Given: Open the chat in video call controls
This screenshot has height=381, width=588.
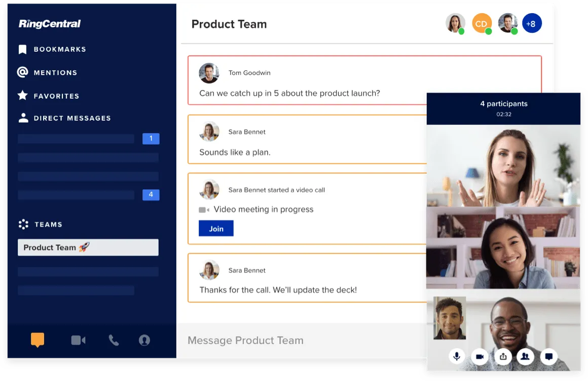Looking at the screenshot, I should (x=548, y=357).
